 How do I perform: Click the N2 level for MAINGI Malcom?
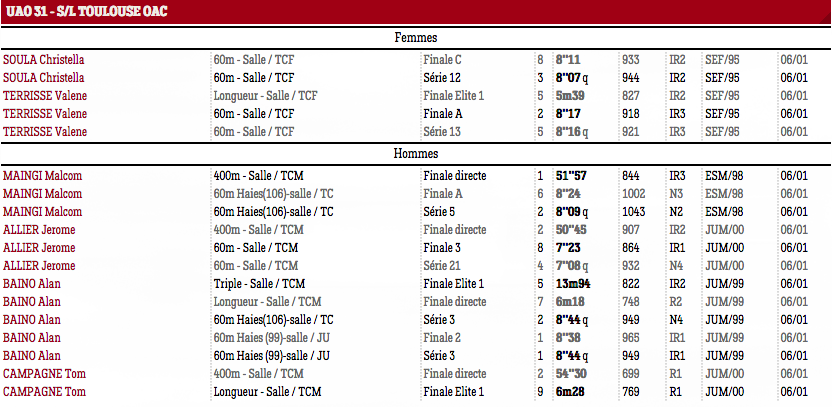[676, 212]
